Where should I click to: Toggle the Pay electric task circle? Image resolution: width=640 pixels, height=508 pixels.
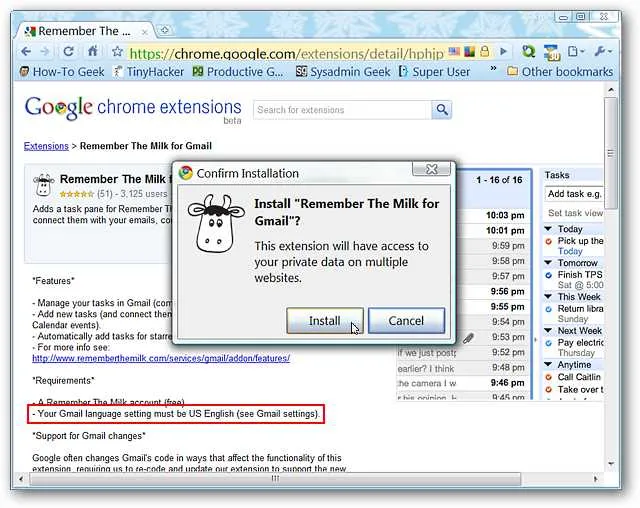[549, 343]
